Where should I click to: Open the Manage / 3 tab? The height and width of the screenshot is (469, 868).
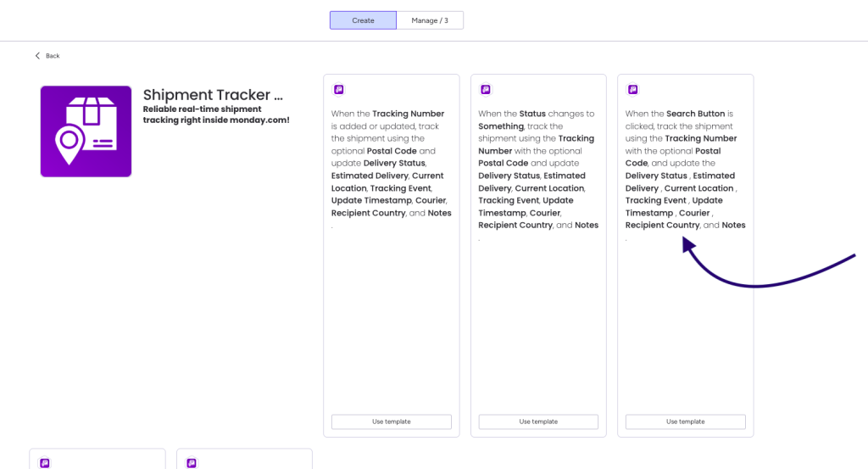(430, 20)
